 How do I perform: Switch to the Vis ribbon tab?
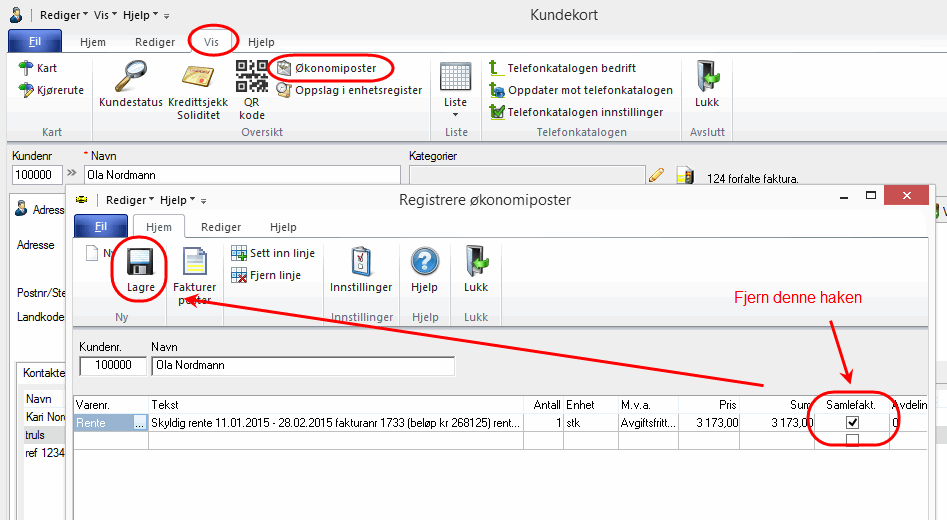(211, 42)
